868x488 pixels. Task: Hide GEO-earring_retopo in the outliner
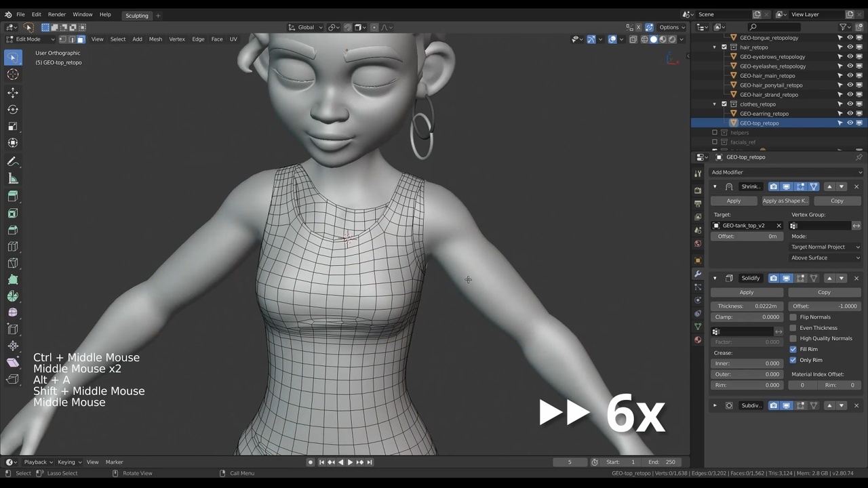coord(850,114)
